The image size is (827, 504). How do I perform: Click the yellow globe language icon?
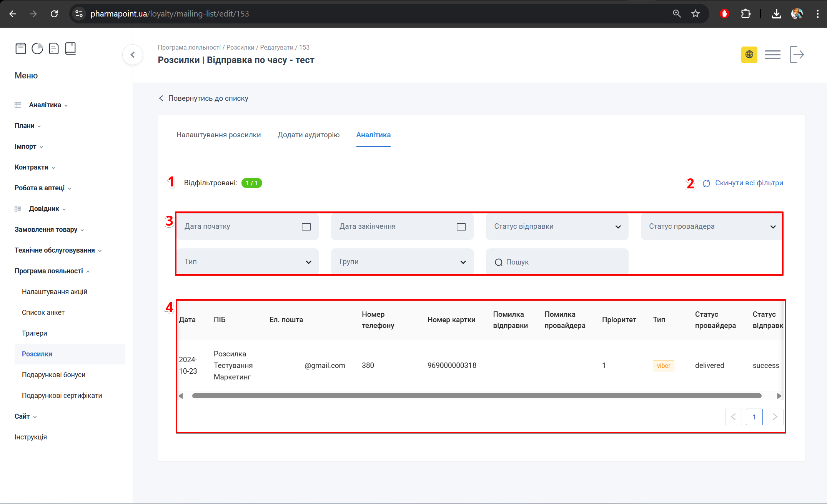point(749,55)
